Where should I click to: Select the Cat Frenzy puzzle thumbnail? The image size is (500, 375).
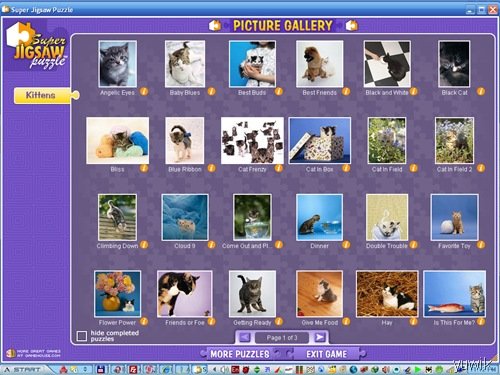[252, 140]
